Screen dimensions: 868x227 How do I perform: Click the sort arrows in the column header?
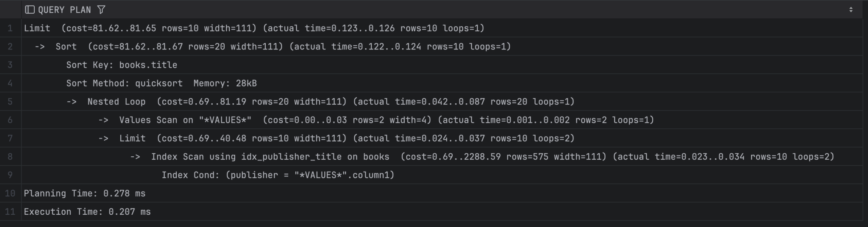pos(851,9)
